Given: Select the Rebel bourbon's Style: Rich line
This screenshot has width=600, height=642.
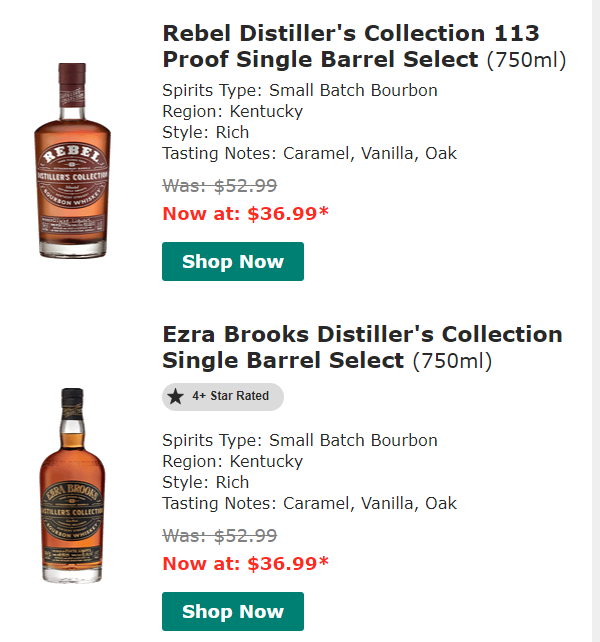Looking at the screenshot, I should click(206, 132).
